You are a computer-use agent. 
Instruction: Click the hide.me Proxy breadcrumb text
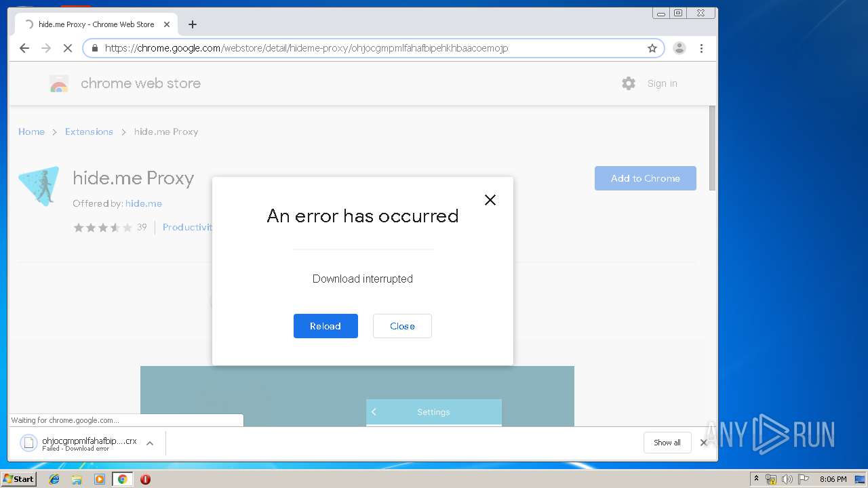tap(166, 131)
